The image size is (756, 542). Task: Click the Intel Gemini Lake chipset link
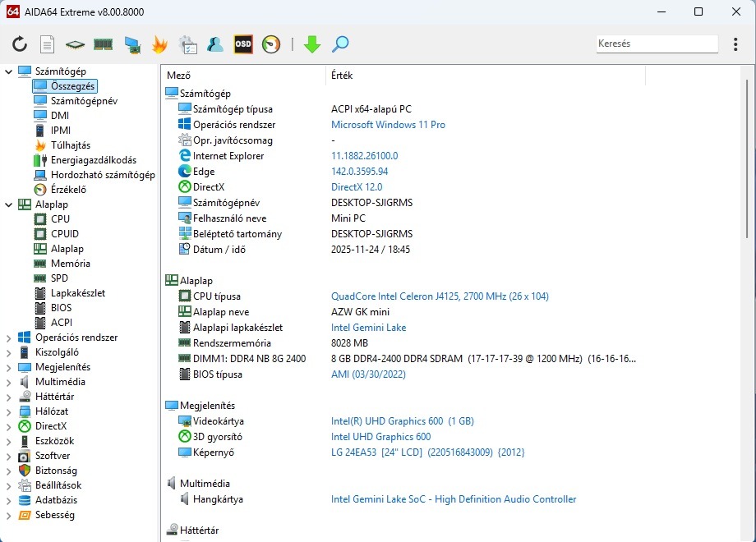(x=368, y=328)
